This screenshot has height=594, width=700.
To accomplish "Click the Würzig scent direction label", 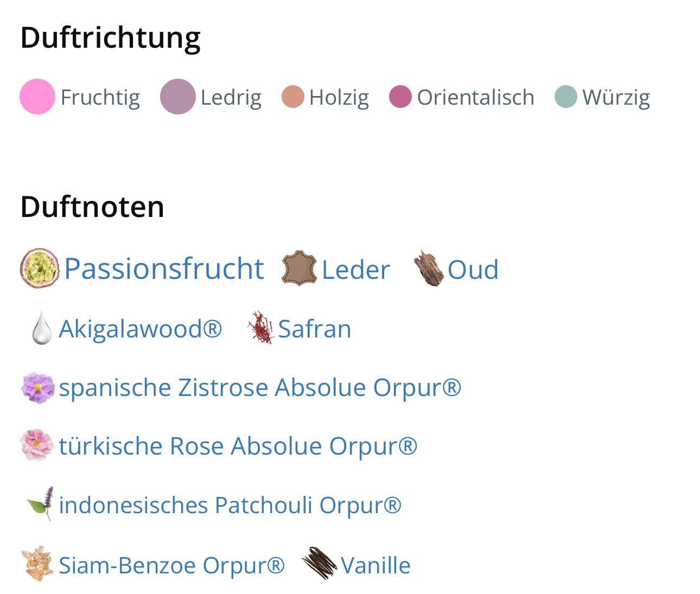I will click(616, 98).
